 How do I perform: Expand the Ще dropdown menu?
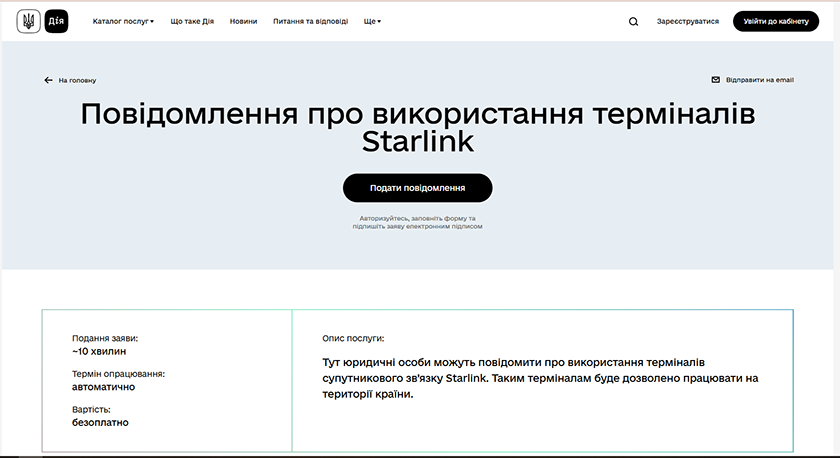coord(372,21)
